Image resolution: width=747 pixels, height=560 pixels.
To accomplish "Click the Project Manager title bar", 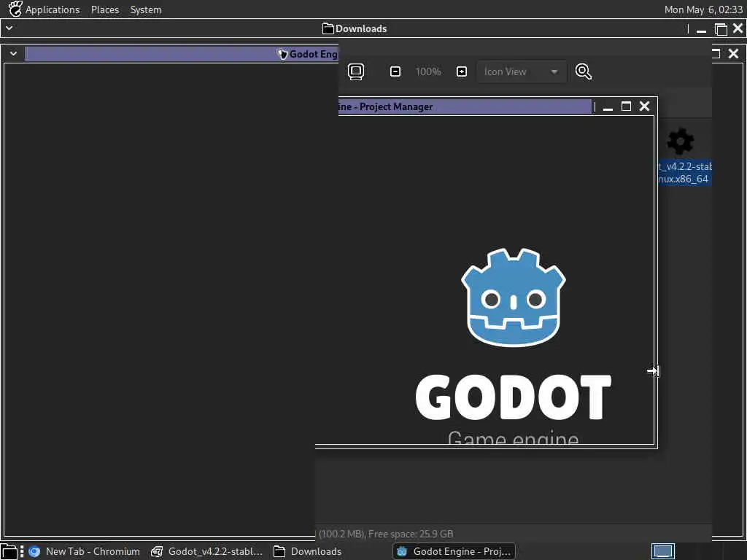I will pyautogui.click(x=465, y=106).
